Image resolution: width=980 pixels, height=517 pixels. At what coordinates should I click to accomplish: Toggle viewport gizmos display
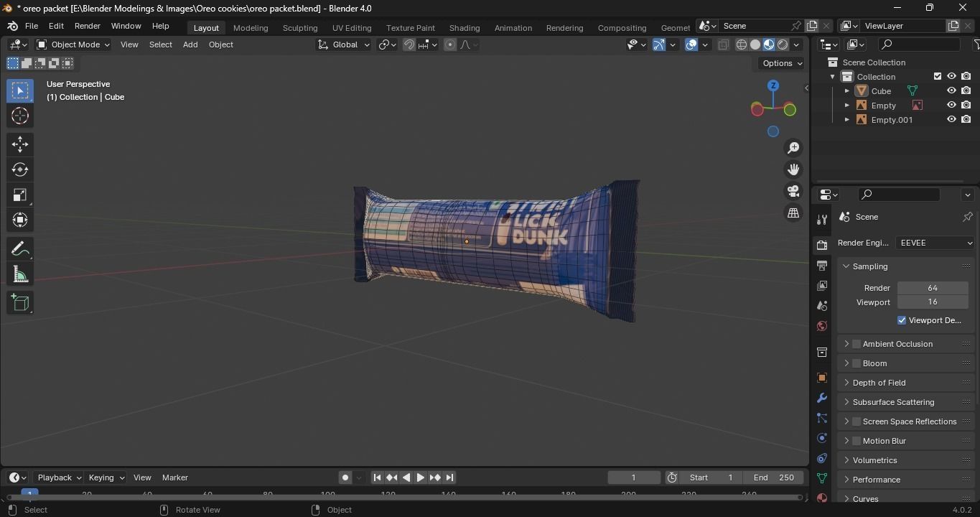[x=659, y=45]
